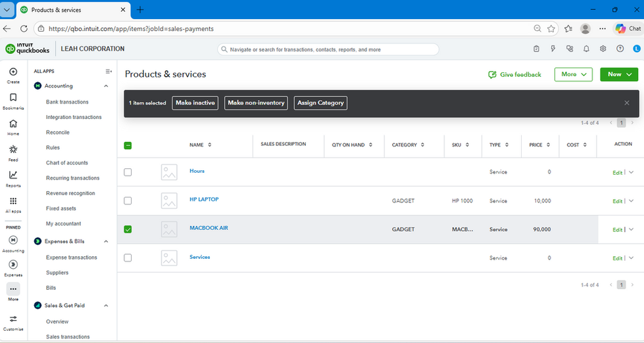The height and width of the screenshot is (343, 644).
Task: Click pinned Accounting icon in rail
Action: [13, 240]
